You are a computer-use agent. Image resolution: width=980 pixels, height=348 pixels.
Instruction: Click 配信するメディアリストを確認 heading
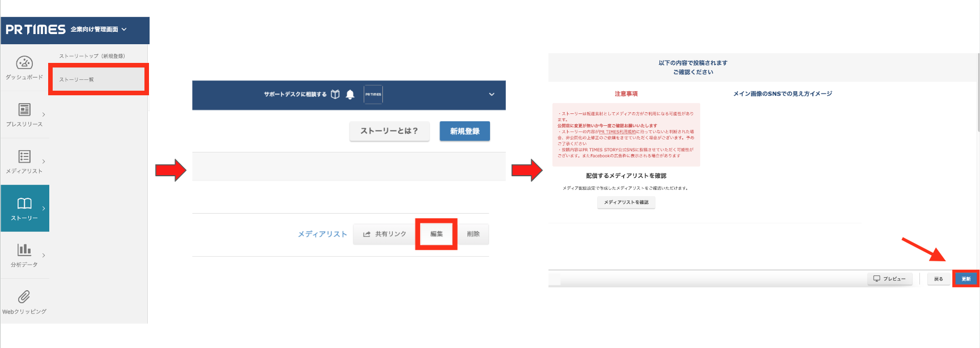click(x=626, y=176)
